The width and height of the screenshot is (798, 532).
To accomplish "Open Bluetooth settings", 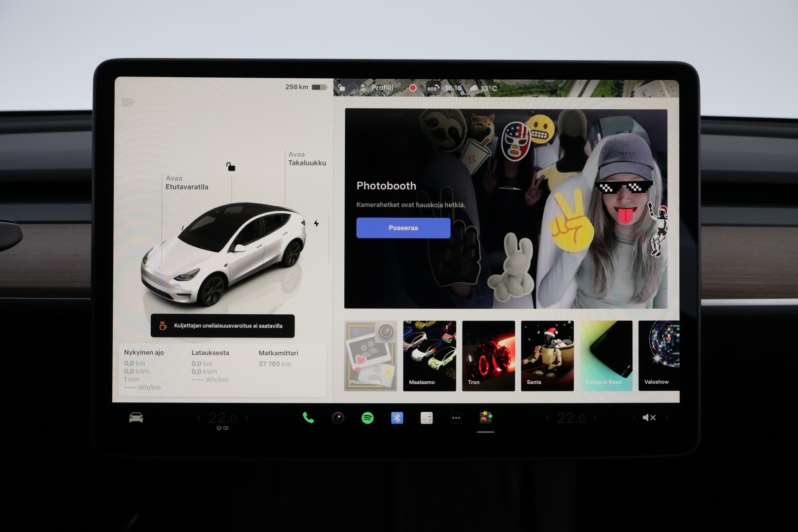I will tap(397, 418).
